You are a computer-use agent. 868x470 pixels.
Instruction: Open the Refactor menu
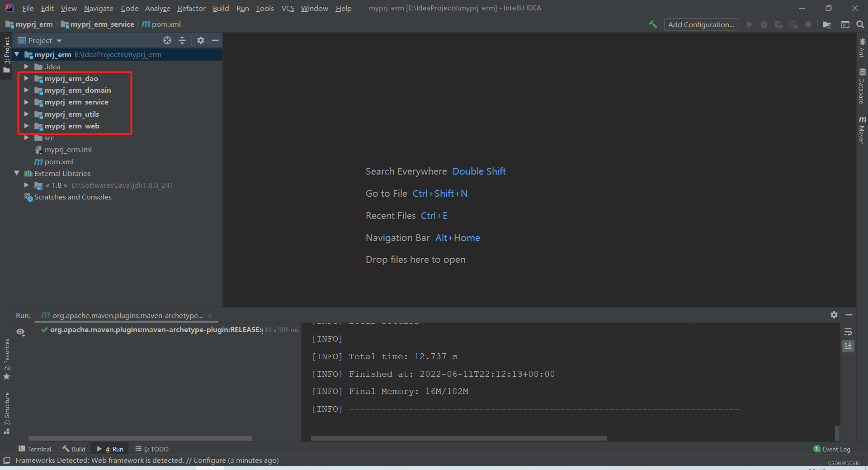click(191, 8)
